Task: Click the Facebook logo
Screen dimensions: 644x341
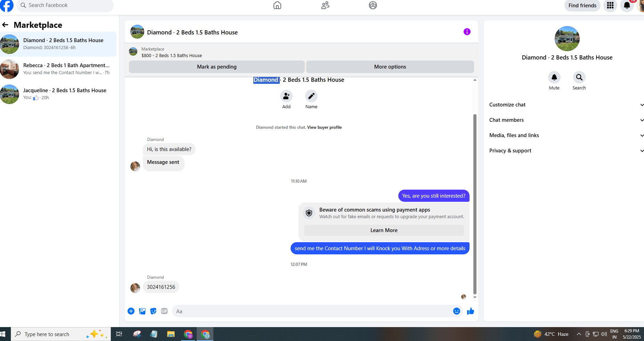Action: coord(7,5)
